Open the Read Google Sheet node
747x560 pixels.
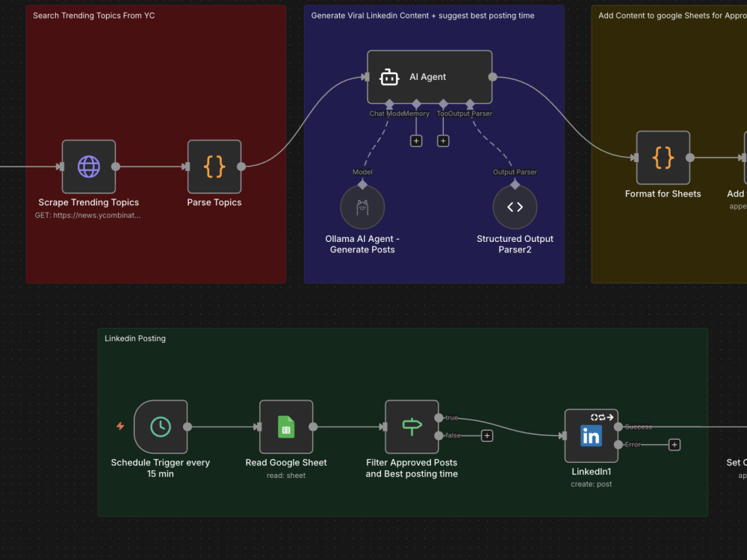coord(286,426)
